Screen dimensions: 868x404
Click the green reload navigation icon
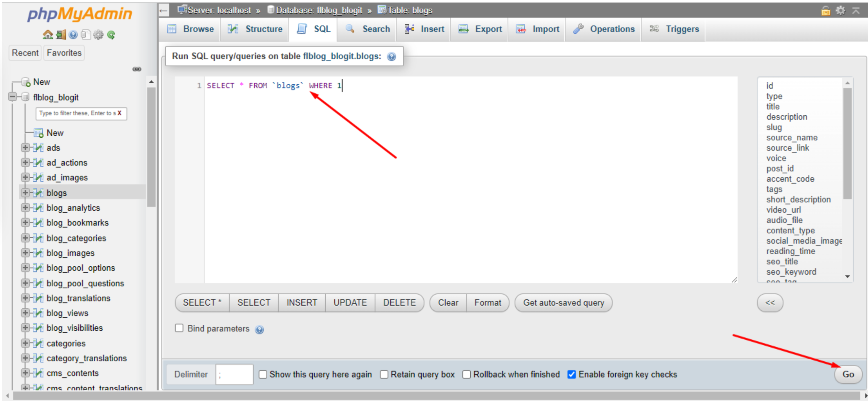[111, 35]
